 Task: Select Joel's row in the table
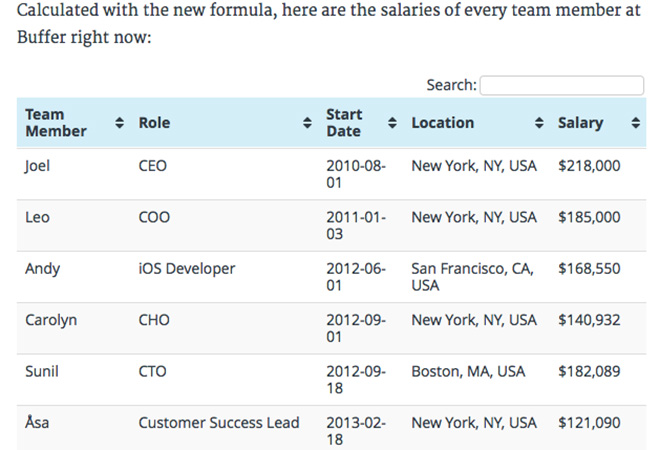click(x=38, y=166)
